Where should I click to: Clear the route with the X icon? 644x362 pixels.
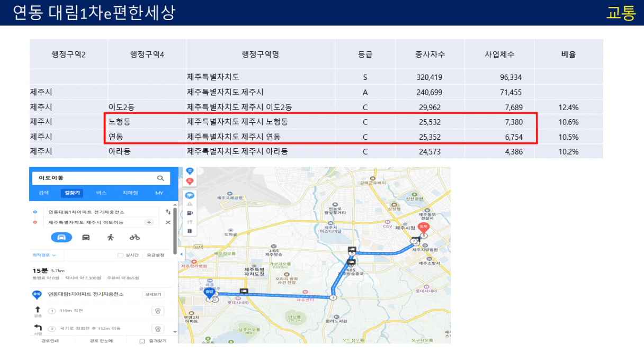point(168,222)
